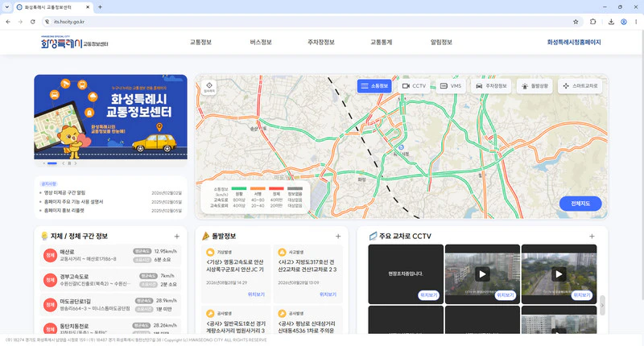644x346 pixels.
Task: Click the icon beside 주요 교차로 CCTV heading
Action: 373,236
